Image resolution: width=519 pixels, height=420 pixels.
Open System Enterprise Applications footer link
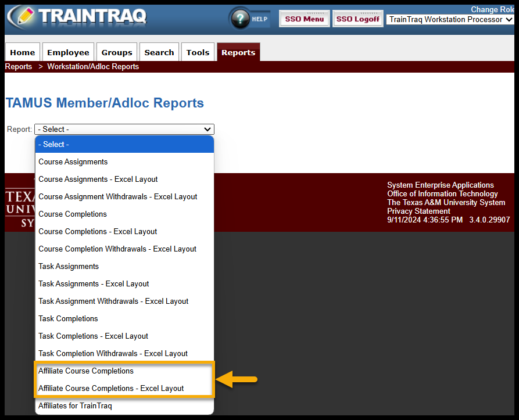point(440,185)
